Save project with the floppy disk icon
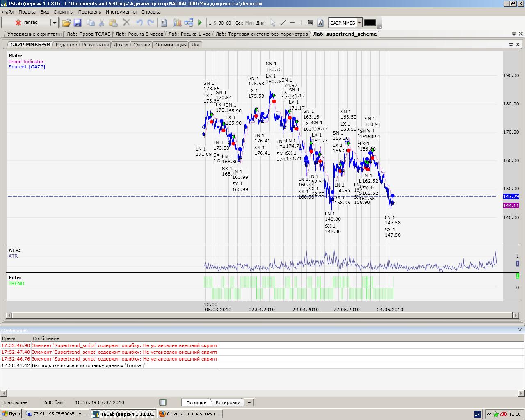Viewport: 525px width, 420px height. click(77, 23)
